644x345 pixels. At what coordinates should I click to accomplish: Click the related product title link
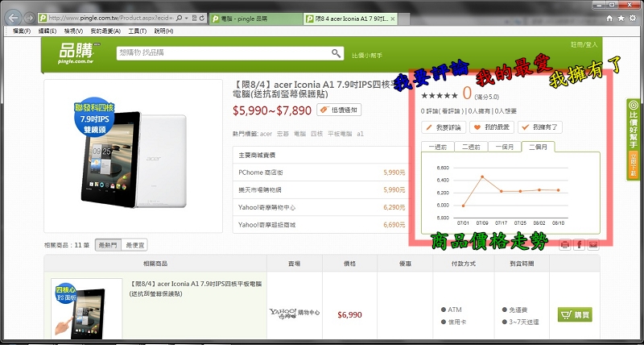coord(196,289)
